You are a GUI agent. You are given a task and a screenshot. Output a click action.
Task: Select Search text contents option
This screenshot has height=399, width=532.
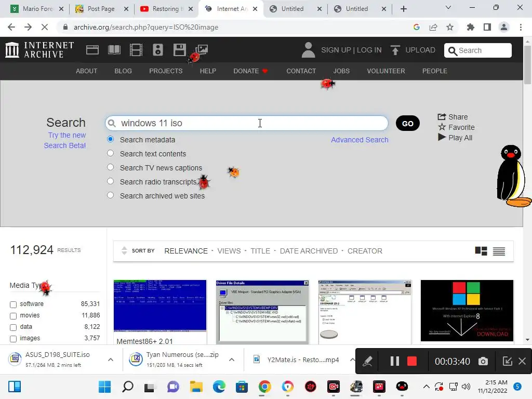click(110, 153)
